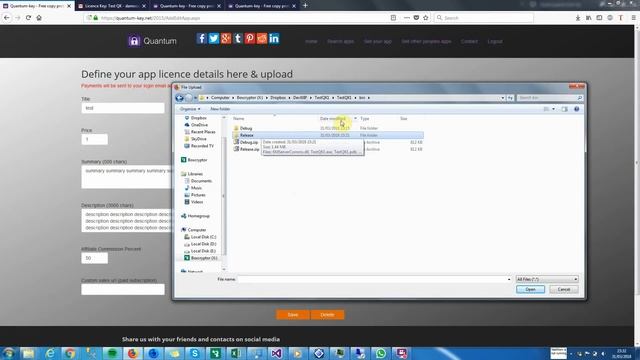
Task: Open WhatsApp from the taskbar
Action: pos(380,353)
